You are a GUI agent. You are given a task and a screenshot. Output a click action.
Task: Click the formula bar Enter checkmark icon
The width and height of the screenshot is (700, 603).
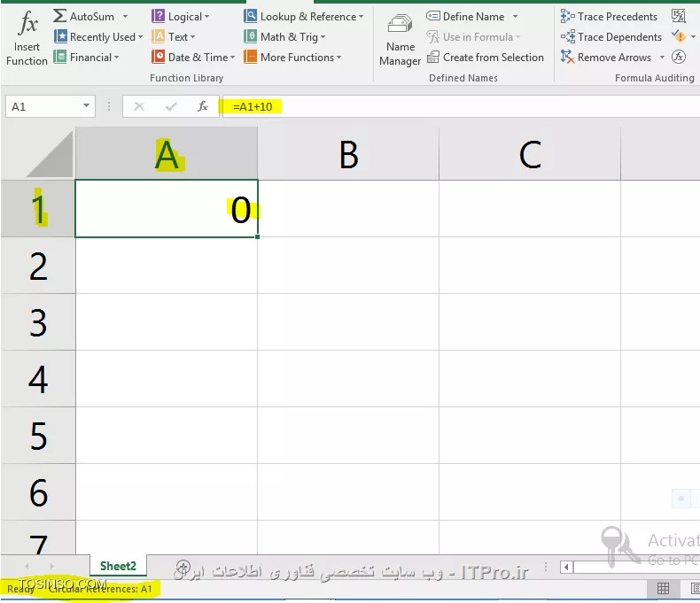(171, 106)
